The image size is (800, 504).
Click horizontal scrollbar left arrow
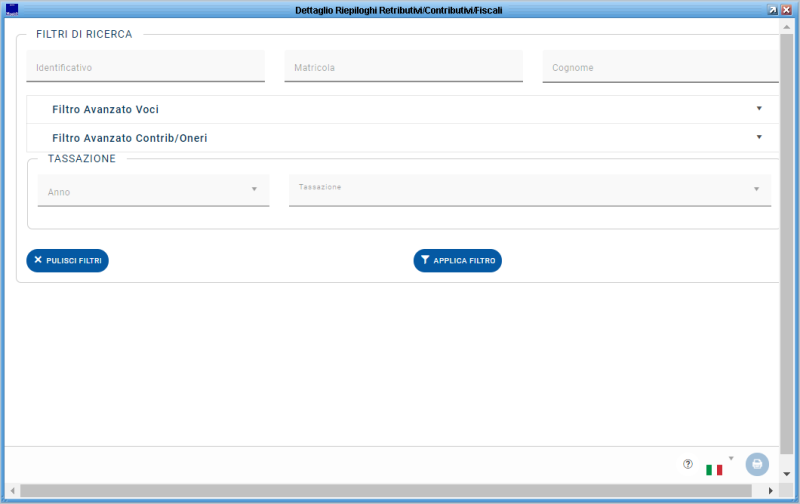(12, 491)
